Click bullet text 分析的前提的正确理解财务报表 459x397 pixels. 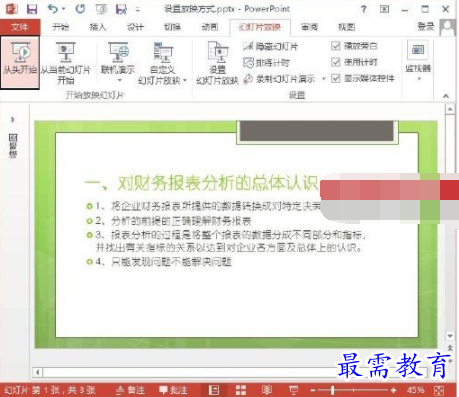click(181, 221)
